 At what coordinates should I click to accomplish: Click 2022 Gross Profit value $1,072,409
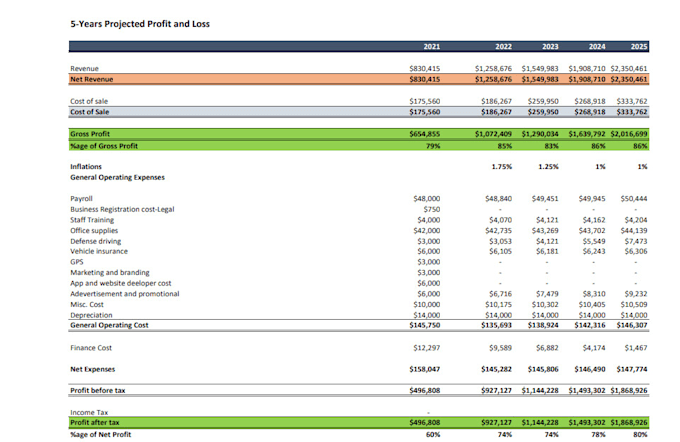(493, 134)
